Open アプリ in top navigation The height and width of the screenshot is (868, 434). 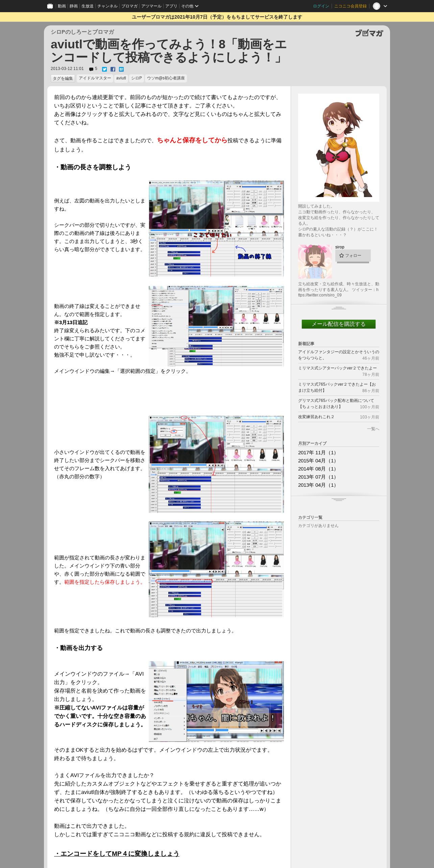171,6
